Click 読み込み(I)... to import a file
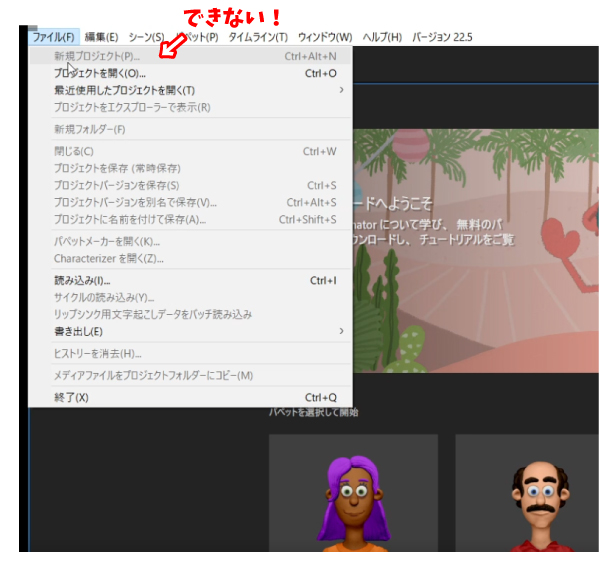 tap(81, 281)
